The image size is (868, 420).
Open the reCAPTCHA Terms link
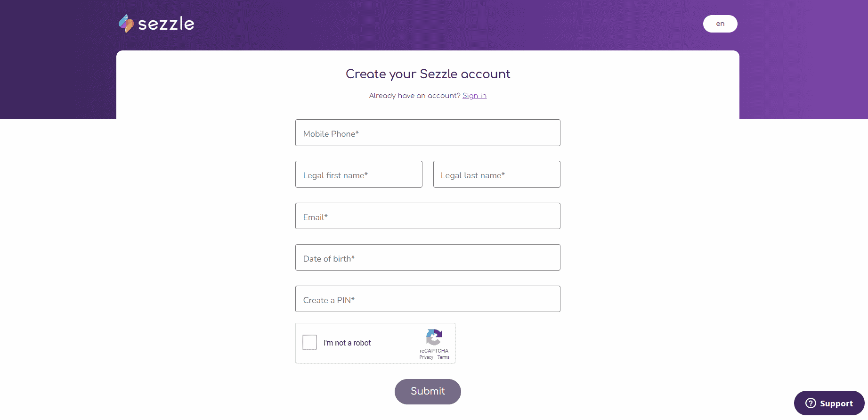coord(443,357)
